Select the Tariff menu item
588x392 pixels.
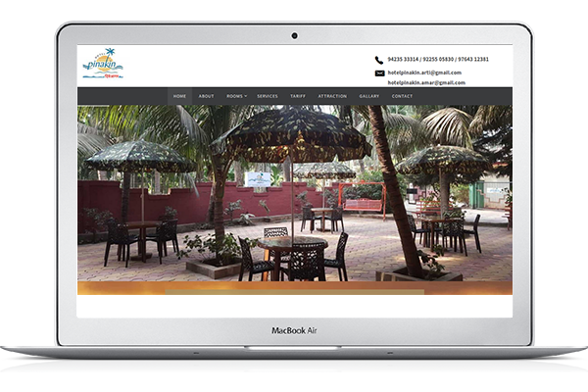click(298, 96)
